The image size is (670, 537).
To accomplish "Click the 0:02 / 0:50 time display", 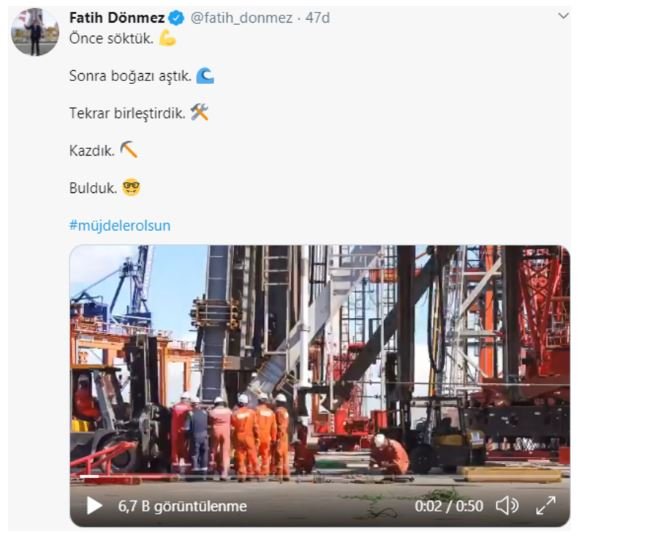I will coord(448,506).
